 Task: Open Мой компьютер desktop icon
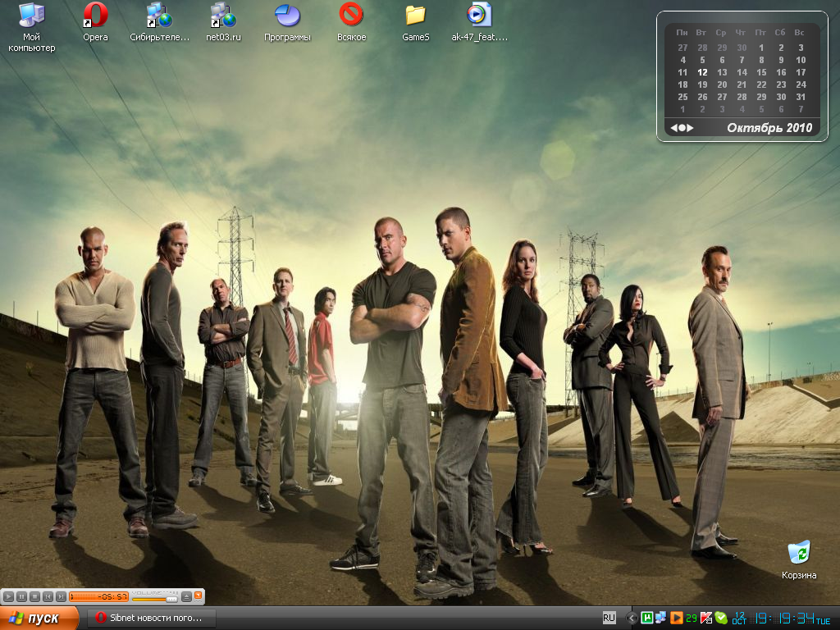tap(31, 15)
